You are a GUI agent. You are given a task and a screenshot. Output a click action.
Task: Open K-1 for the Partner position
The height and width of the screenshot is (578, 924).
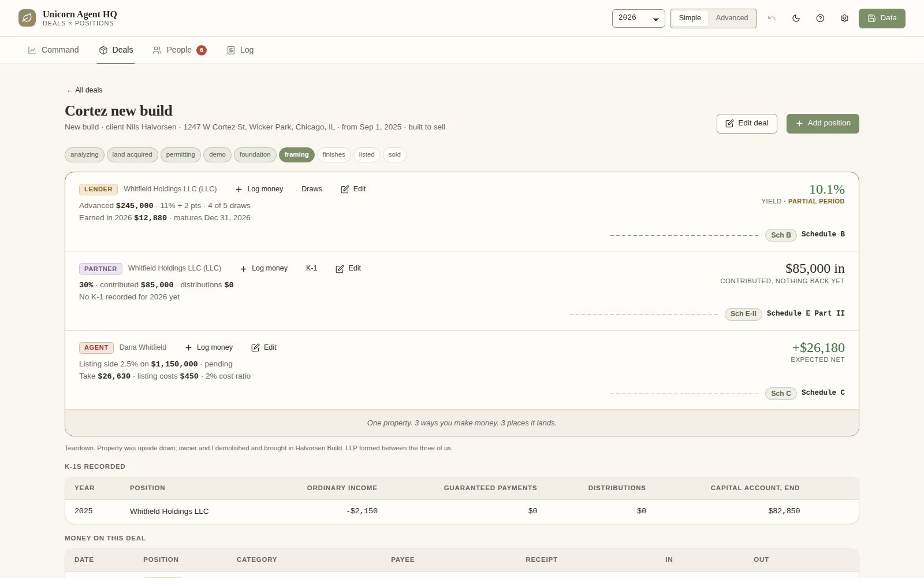tap(312, 268)
